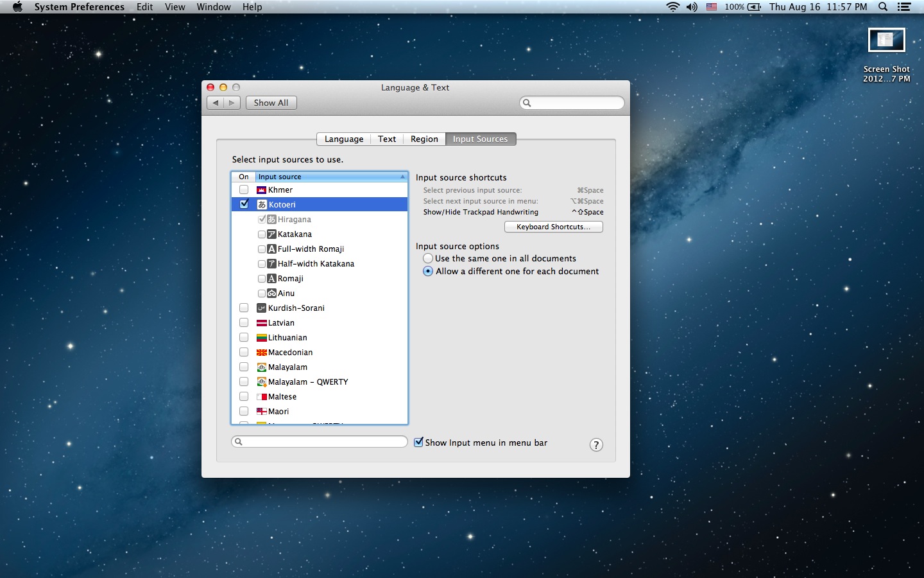Click the Macedonian flag icon
This screenshot has height=578, width=924.
pyautogui.click(x=261, y=353)
